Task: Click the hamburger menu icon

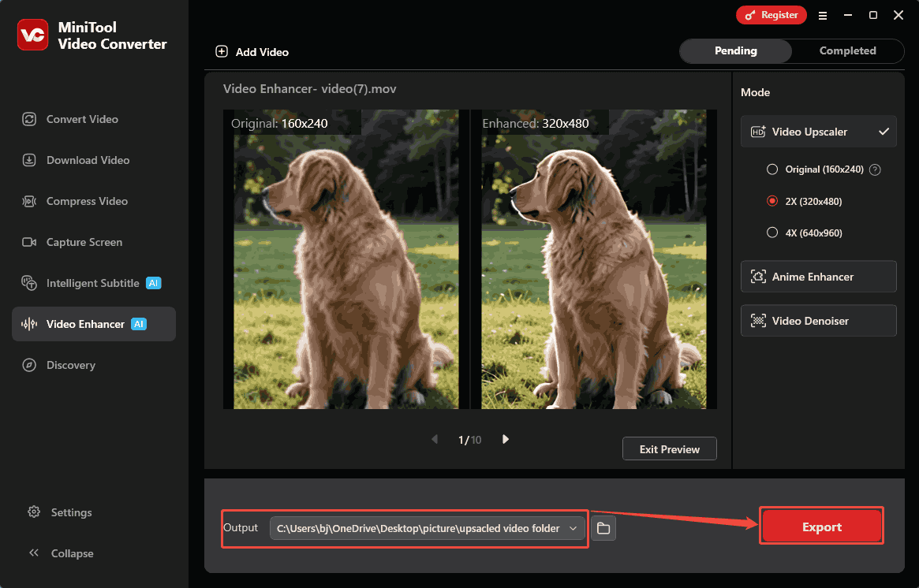Action: click(823, 15)
